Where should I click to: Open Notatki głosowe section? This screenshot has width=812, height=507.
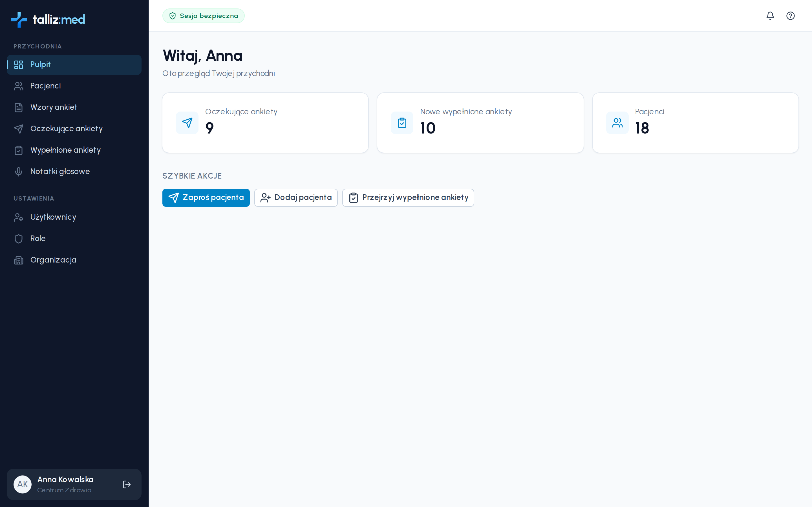74,172
